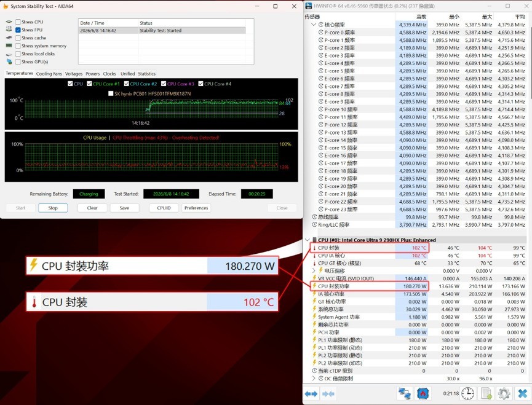Open HWiNFO sensor settings gear icon

click(x=504, y=393)
